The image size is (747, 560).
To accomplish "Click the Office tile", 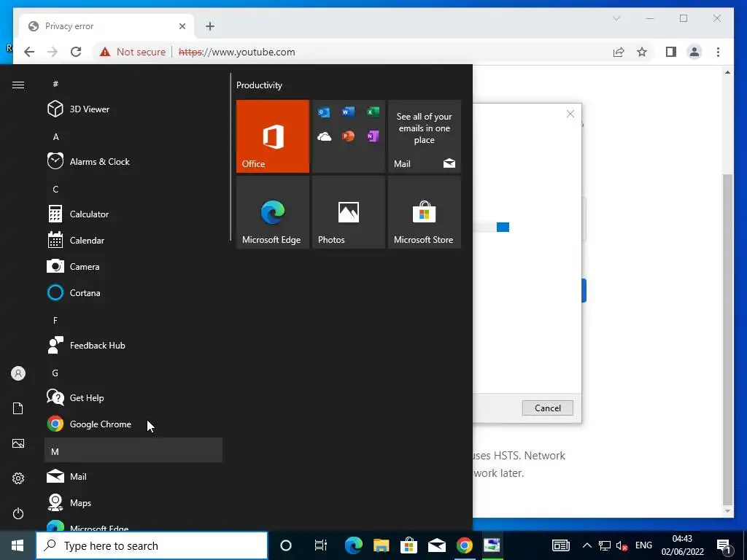I will (273, 136).
